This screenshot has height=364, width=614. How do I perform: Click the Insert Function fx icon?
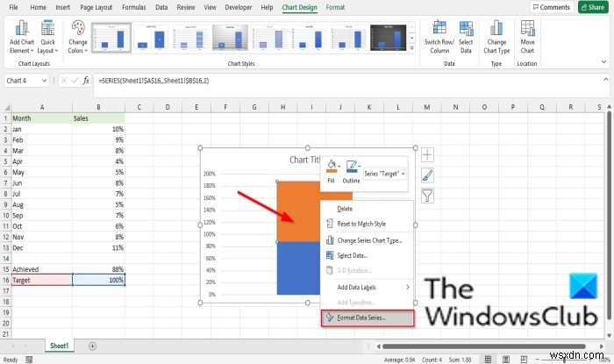pyautogui.click(x=86, y=81)
